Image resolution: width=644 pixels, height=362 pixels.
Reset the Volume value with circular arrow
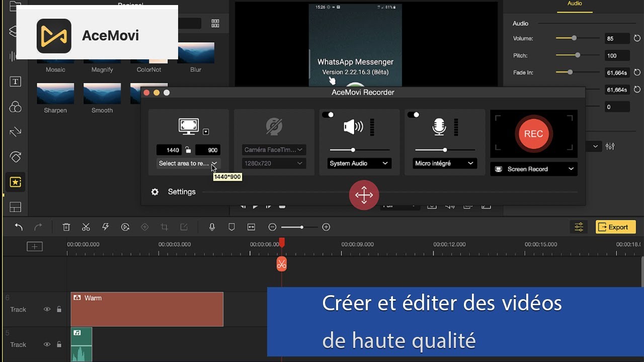pos(637,38)
